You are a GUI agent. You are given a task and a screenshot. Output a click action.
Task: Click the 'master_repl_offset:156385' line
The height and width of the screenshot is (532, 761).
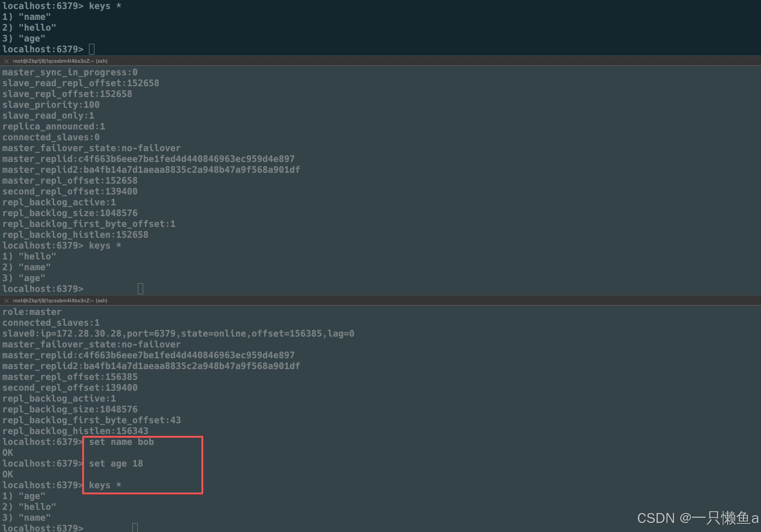tap(70, 377)
